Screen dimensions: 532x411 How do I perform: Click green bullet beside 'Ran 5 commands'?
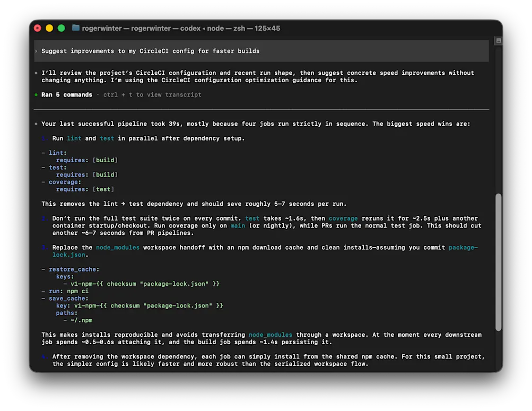(x=36, y=95)
